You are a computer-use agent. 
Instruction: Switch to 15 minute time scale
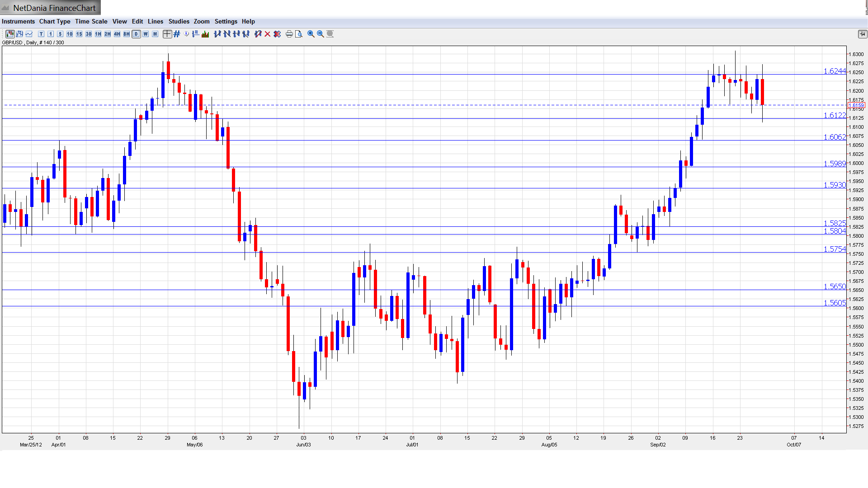[79, 34]
